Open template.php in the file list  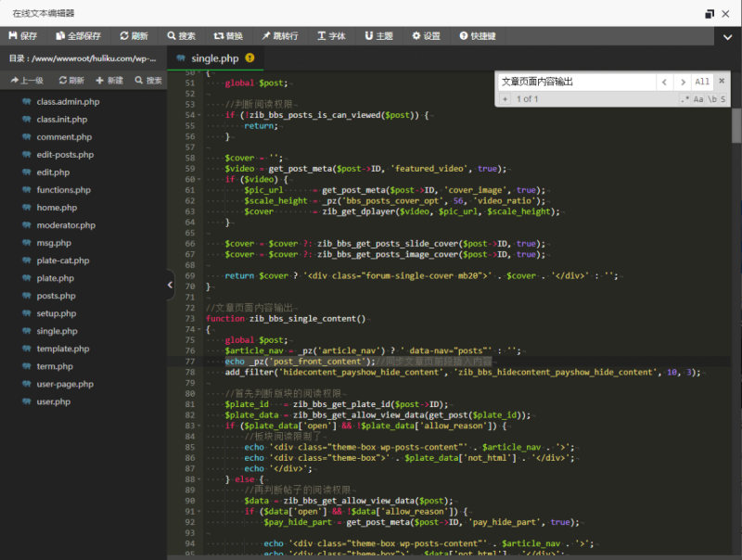click(x=63, y=349)
